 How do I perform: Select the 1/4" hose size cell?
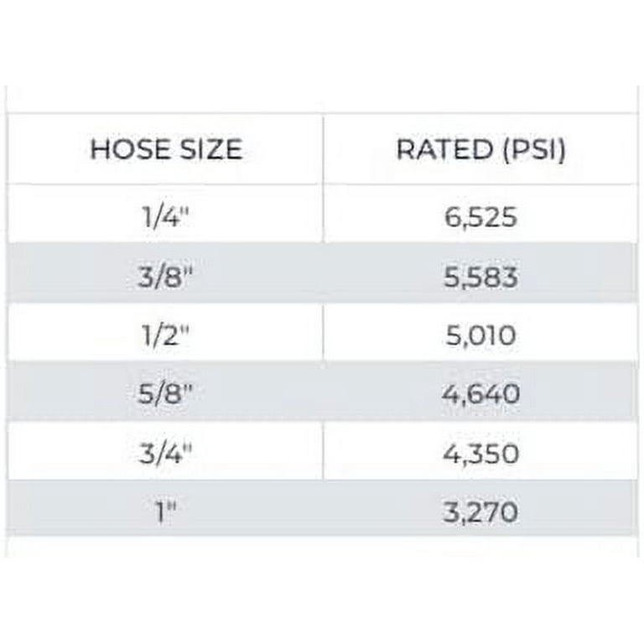coord(166,218)
